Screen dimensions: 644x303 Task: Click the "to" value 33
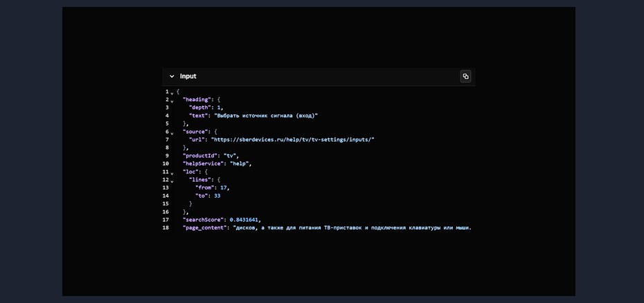pos(217,196)
